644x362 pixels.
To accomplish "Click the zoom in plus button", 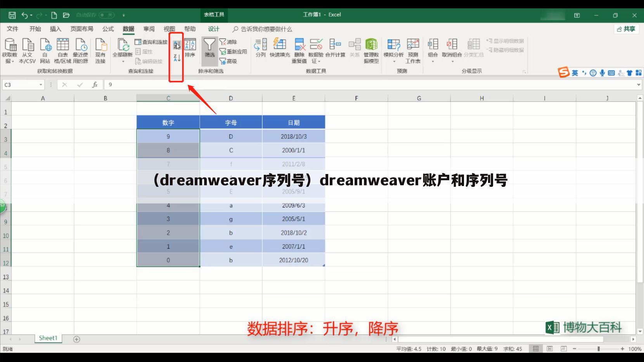I will click(x=622, y=349).
